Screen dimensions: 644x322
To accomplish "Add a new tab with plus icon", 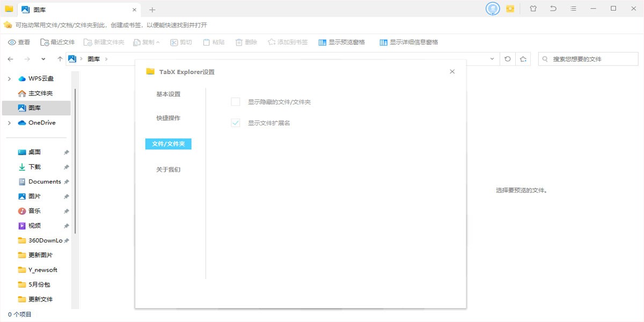I will [x=152, y=10].
